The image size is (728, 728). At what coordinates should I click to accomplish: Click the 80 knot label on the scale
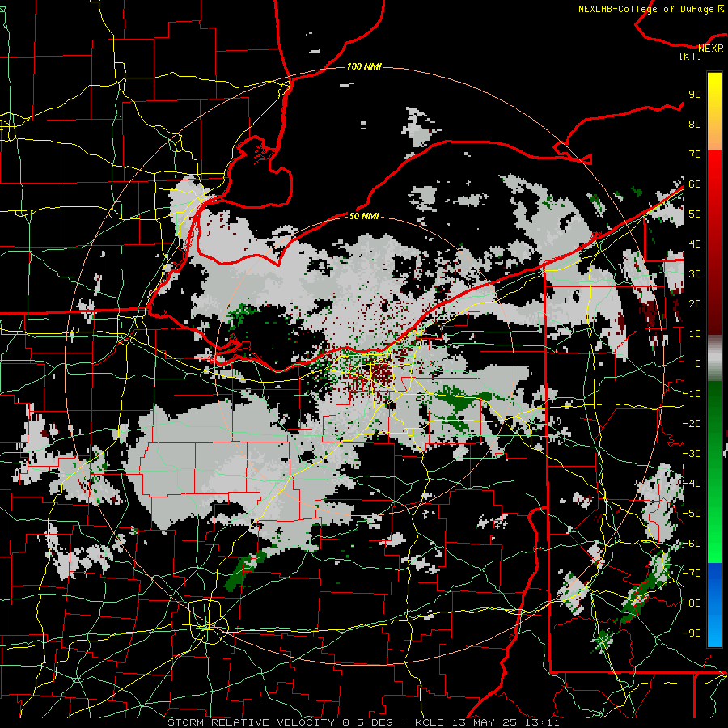click(x=695, y=125)
